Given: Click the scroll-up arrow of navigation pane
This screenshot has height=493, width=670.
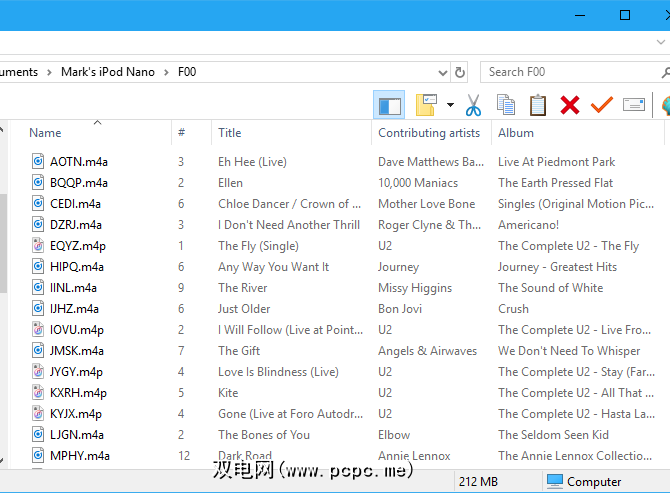Looking at the screenshot, I should [2, 129].
